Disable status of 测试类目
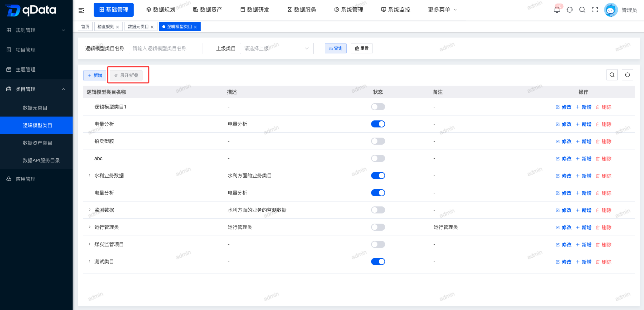 pyautogui.click(x=378, y=262)
